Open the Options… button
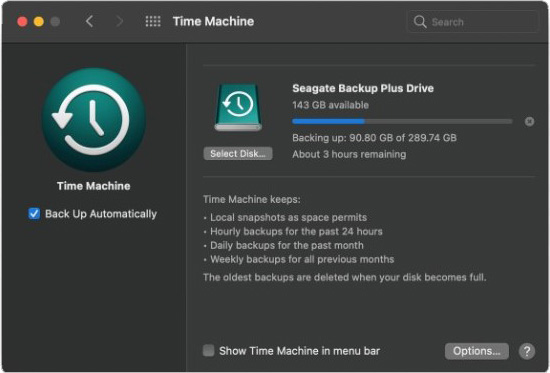This screenshot has width=550, height=373. (x=477, y=351)
